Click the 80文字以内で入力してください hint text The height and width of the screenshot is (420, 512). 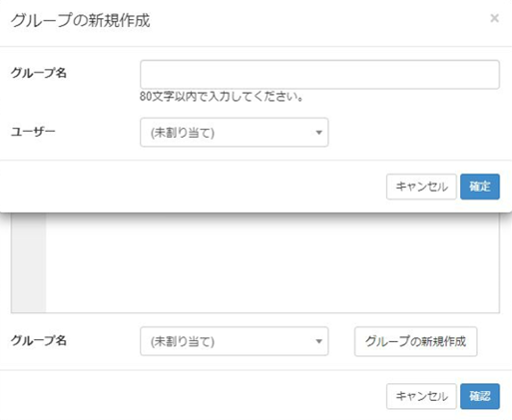tap(222, 97)
